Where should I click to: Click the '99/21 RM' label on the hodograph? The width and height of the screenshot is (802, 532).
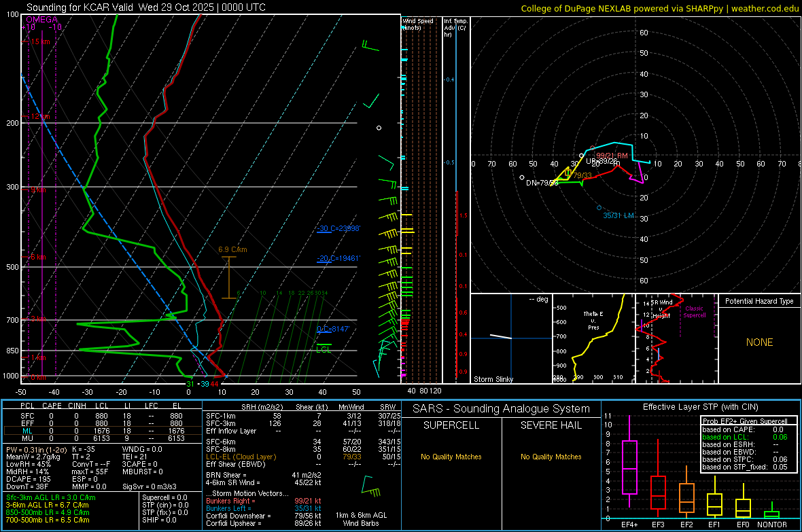point(612,156)
